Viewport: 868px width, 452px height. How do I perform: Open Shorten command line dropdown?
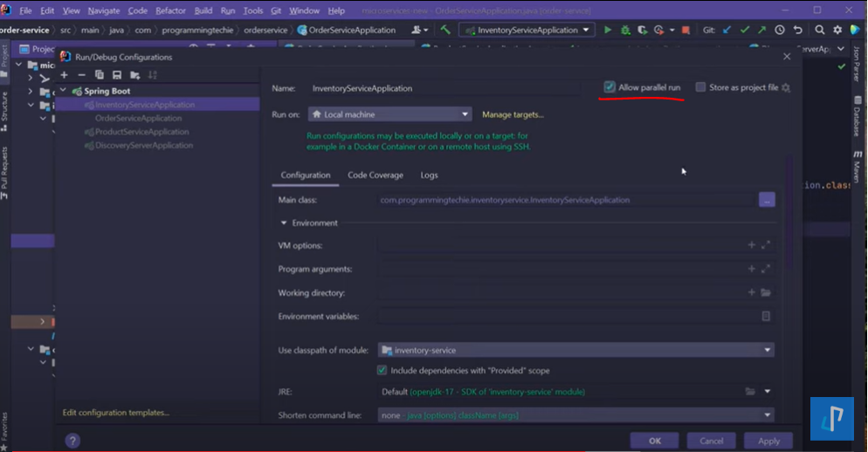pyautogui.click(x=576, y=415)
